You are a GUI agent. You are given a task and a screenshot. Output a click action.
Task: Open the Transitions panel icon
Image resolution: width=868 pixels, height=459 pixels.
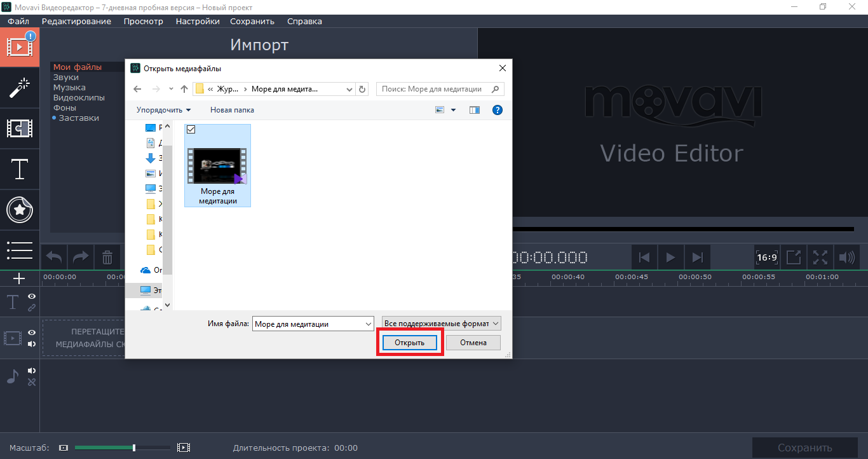coord(20,128)
